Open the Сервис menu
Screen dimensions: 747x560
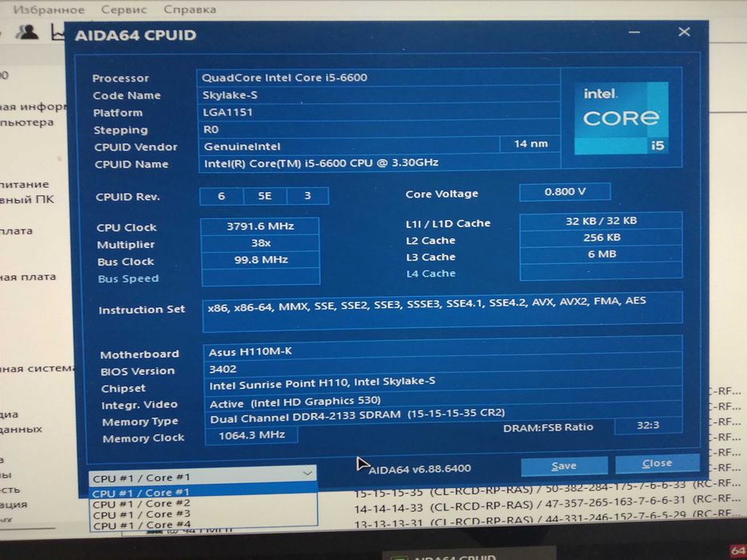[124, 10]
